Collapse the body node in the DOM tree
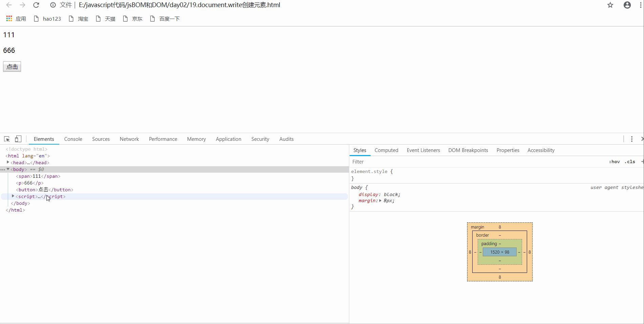This screenshot has height=324, width=644. 8,169
